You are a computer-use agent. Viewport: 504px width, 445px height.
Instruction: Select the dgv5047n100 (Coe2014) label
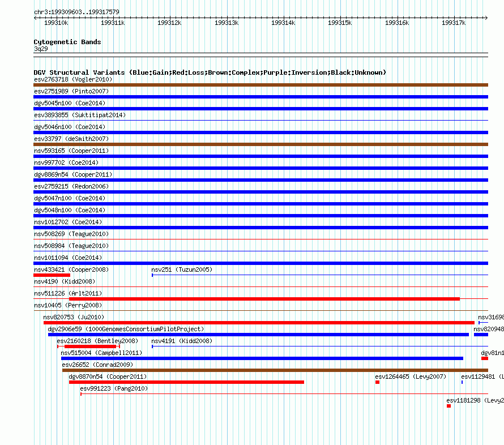70,198
